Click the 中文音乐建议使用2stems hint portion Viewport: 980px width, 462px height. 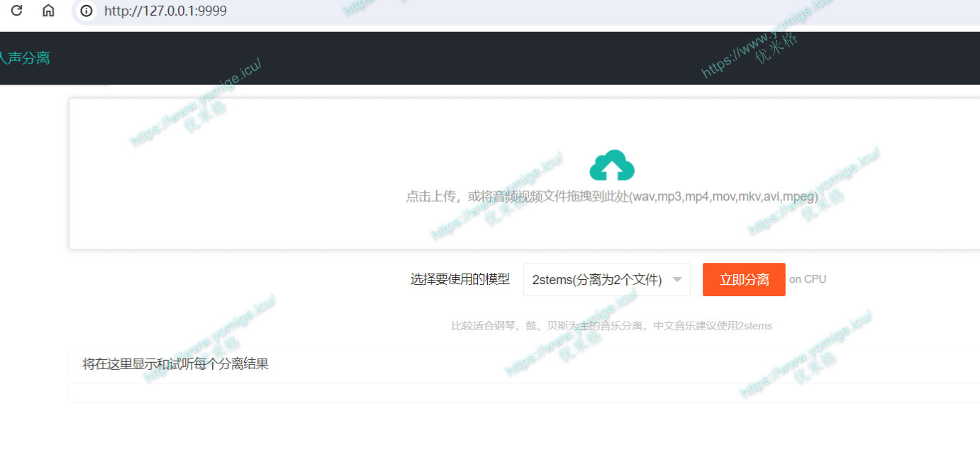coord(712,326)
